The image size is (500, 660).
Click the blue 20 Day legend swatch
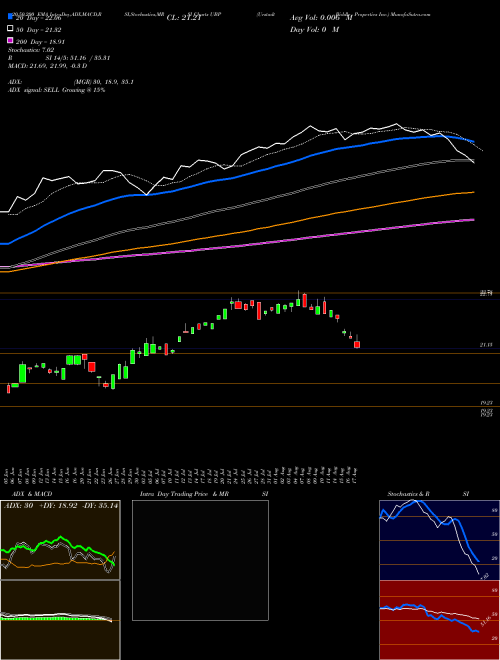point(10,17)
